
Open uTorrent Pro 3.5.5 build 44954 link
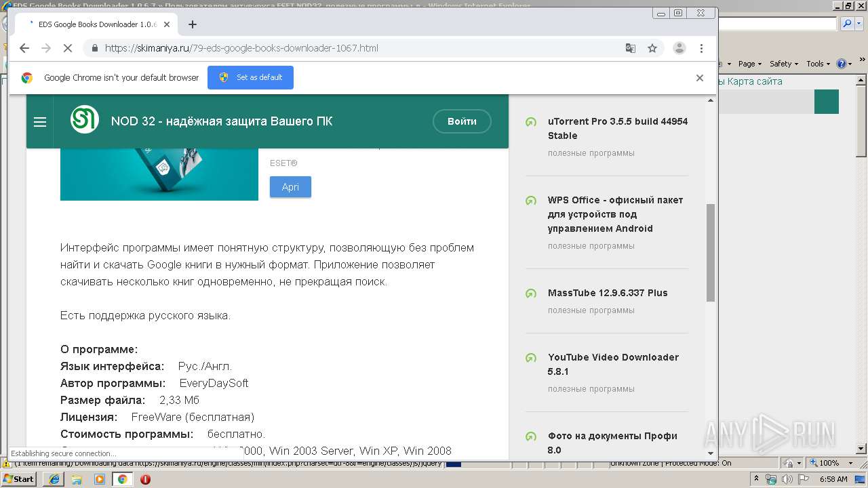click(618, 129)
